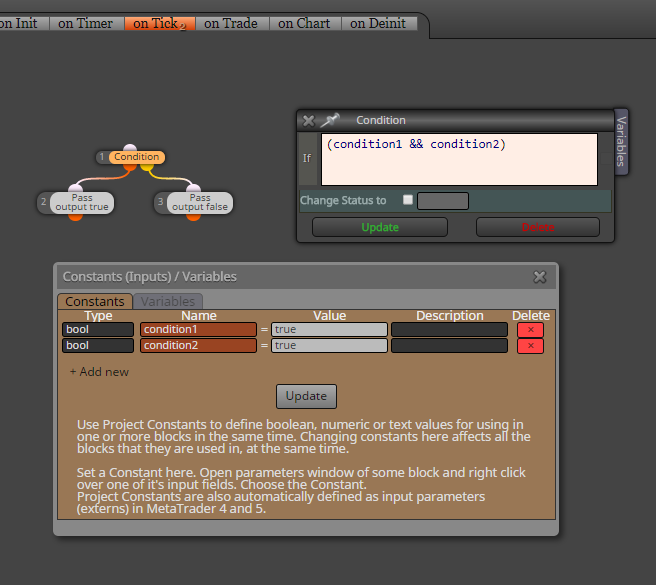Open the vertical Variables side tab

click(x=621, y=141)
